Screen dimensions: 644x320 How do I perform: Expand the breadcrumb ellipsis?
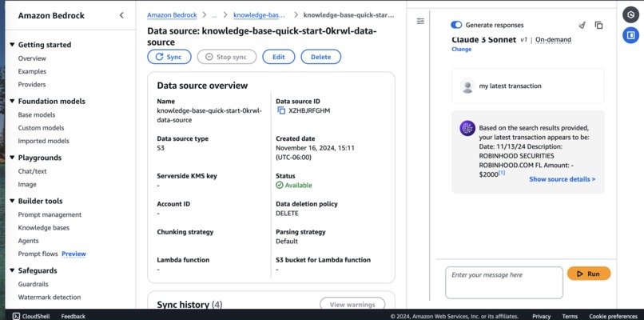[x=214, y=15]
